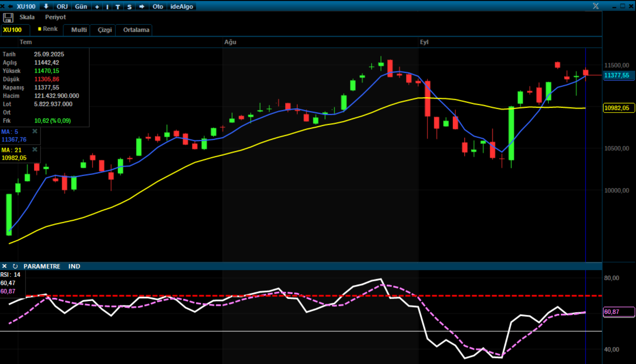Viewport: 636px width, 364px height.
Task: Click the MA 5 value 11367,76
Action: click(x=14, y=140)
